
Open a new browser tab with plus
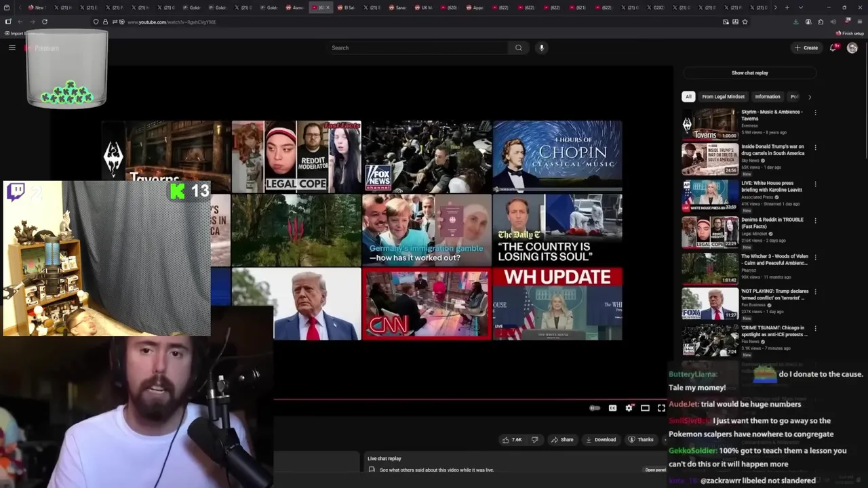(x=787, y=7)
